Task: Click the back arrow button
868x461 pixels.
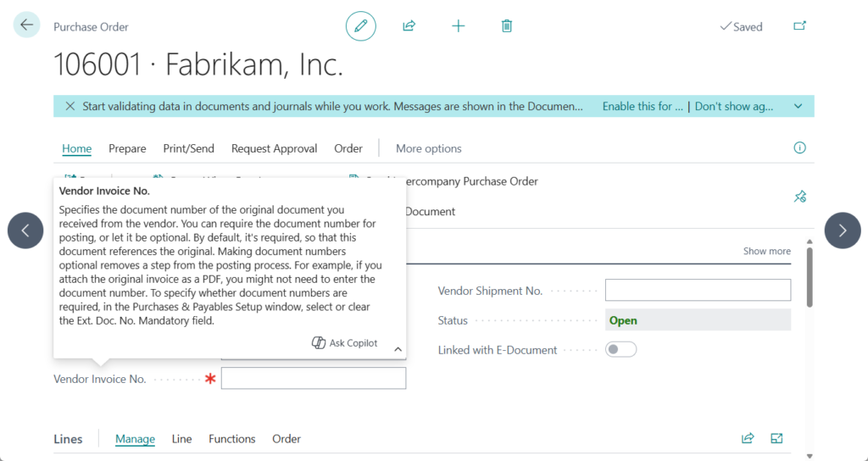Action: coord(26,25)
